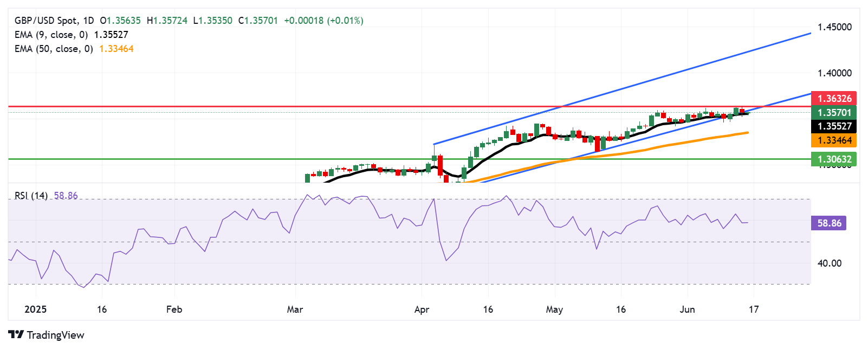868x349 pixels.
Task: Click the 2025 label on time axis
Action: tap(36, 309)
